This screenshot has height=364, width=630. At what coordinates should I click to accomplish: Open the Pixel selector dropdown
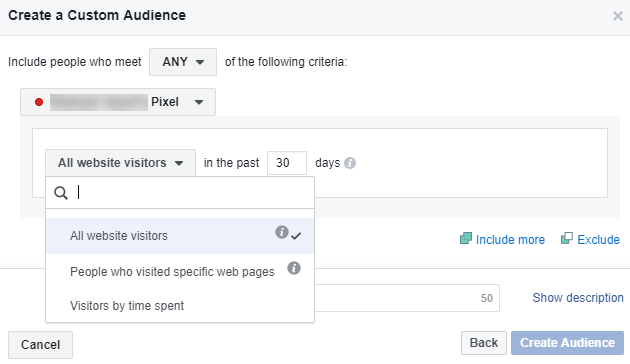click(118, 102)
